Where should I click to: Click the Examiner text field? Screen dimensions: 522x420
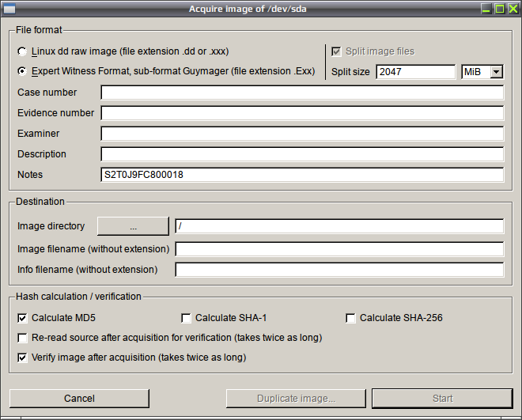click(302, 134)
